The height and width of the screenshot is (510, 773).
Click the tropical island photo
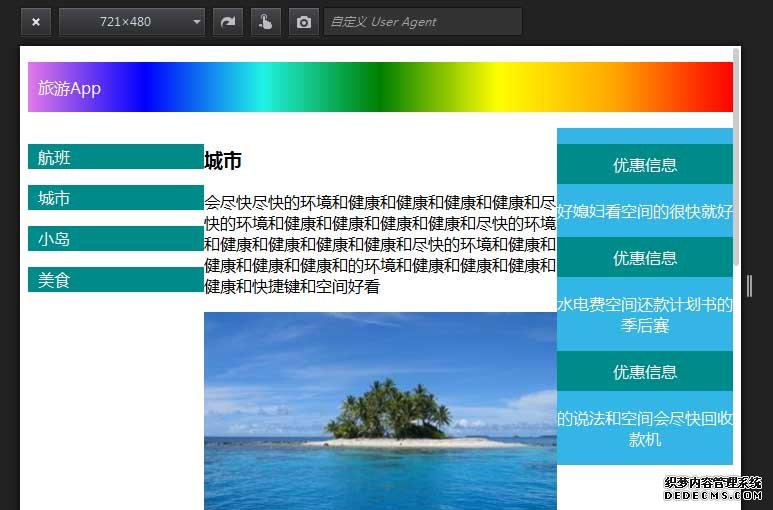pyautogui.click(x=380, y=411)
